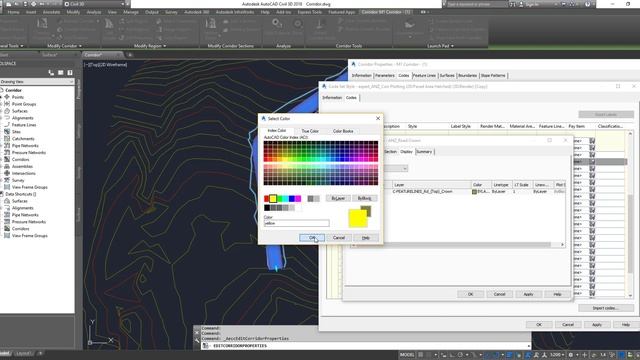
Task: Select the Corridors icon under Corridor drawing
Action: [7, 160]
